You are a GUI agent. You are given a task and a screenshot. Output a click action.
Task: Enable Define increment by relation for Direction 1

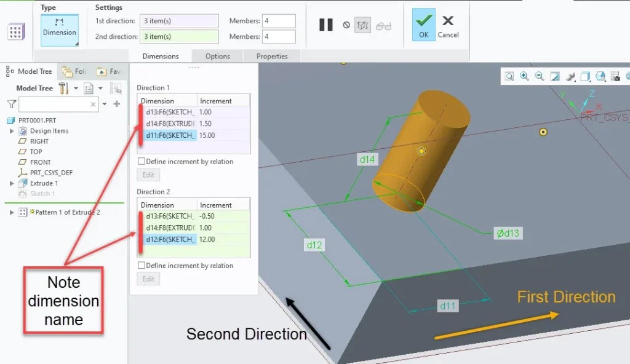(140, 161)
